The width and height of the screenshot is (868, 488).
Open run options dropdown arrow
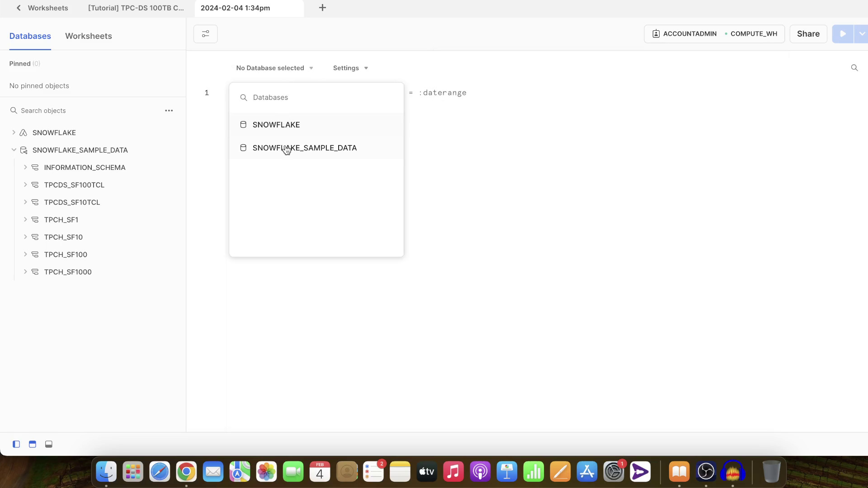tap(862, 34)
